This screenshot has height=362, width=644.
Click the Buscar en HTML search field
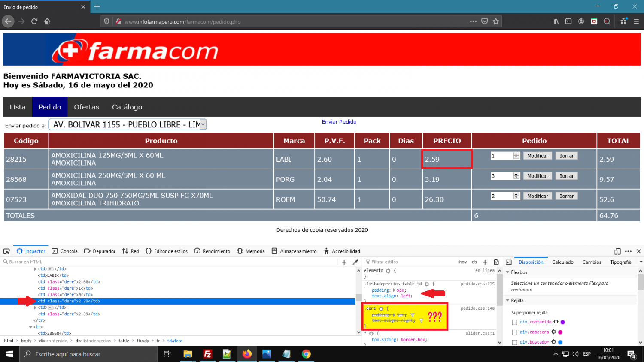[x=170, y=262]
